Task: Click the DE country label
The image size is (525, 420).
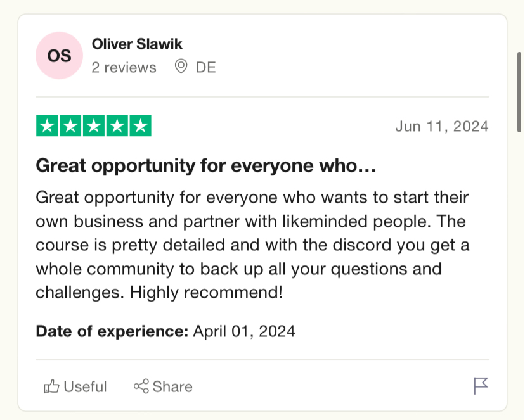Action: click(x=205, y=68)
